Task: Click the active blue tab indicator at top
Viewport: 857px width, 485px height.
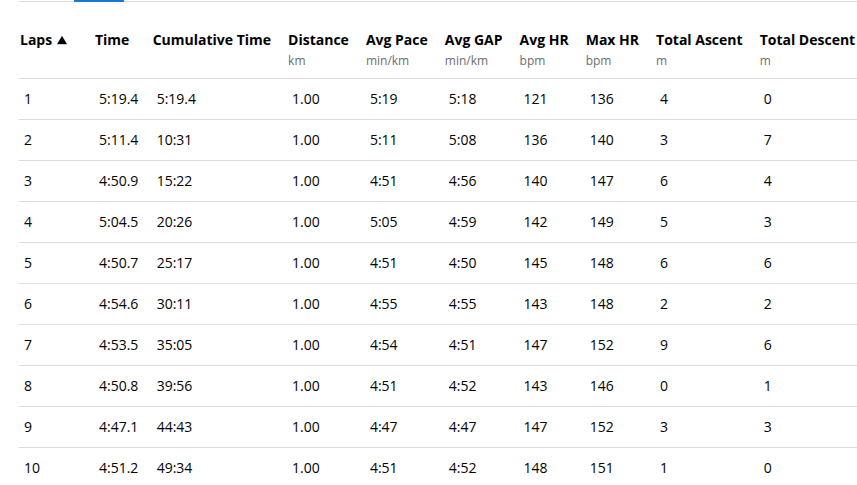Action: [99, 1]
